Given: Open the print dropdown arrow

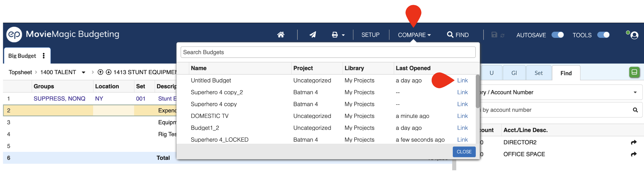Looking at the screenshot, I should 343,35.
